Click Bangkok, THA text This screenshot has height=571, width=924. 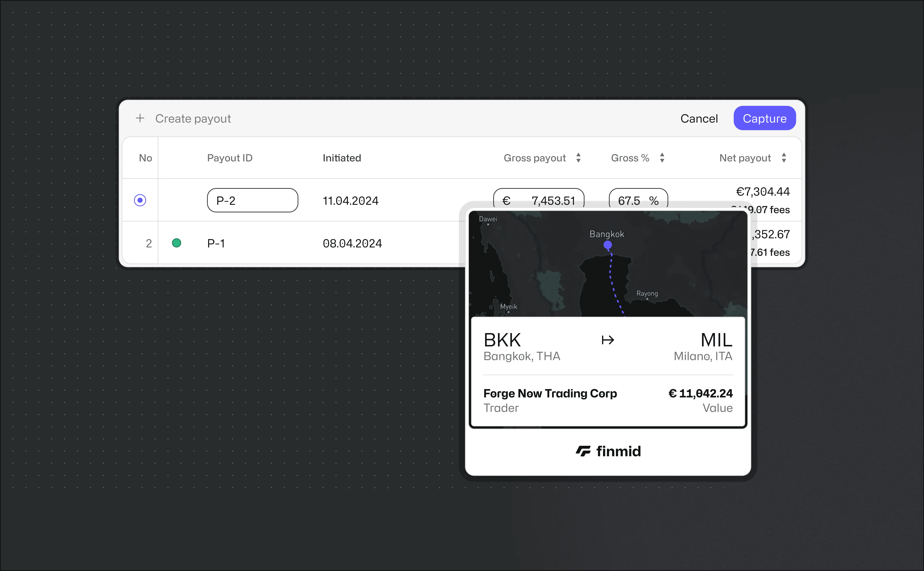(x=522, y=356)
